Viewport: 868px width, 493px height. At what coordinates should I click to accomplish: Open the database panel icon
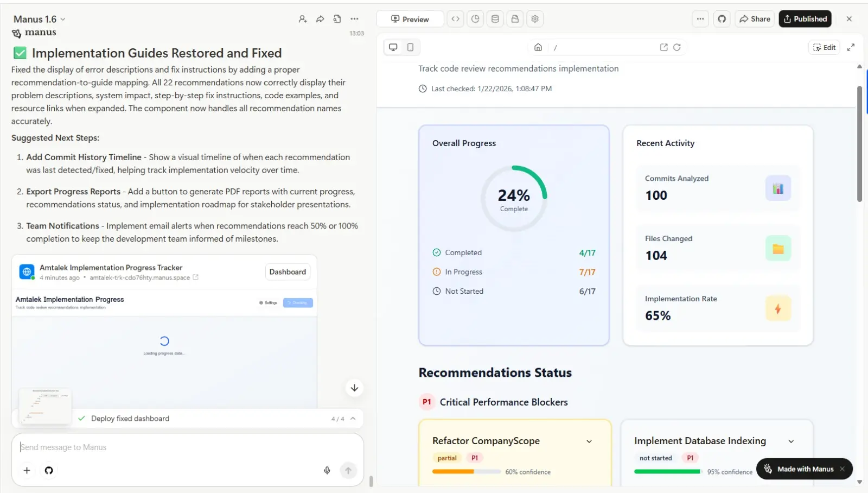(x=495, y=19)
